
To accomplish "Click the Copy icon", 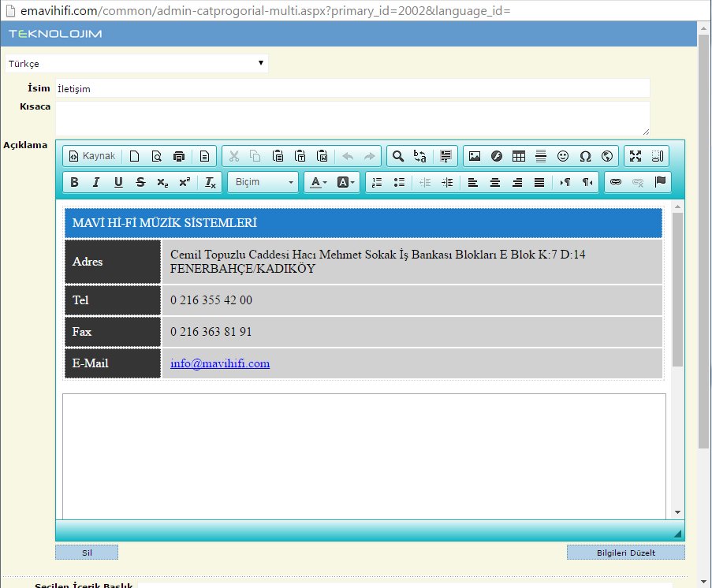I will 255,156.
